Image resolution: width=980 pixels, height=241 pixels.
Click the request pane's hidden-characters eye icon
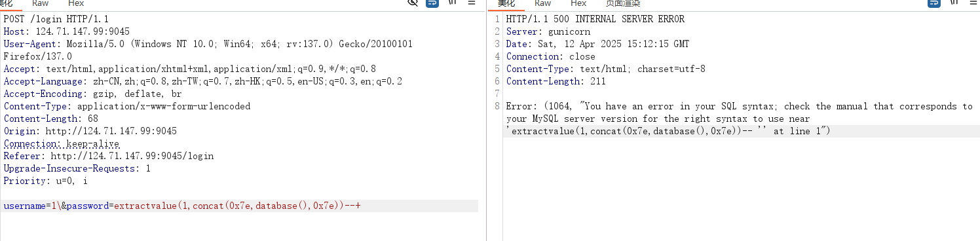pos(413,3)
